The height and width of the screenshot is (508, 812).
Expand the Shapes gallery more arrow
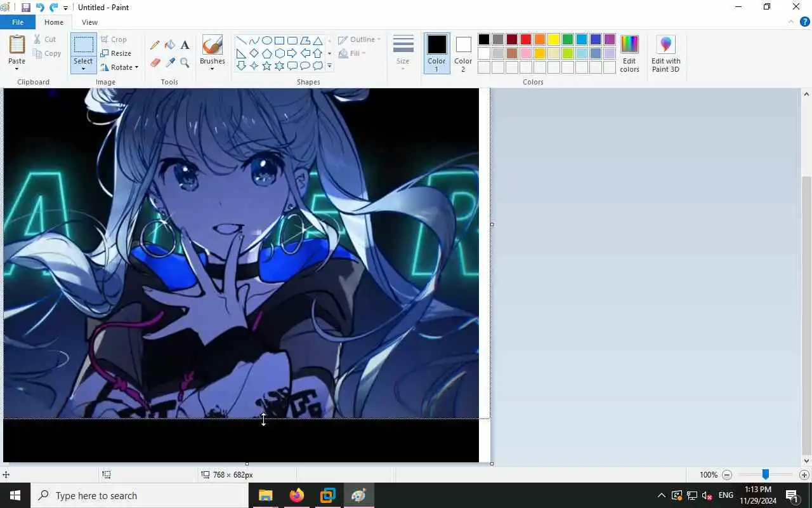click(x=329, y=65)
